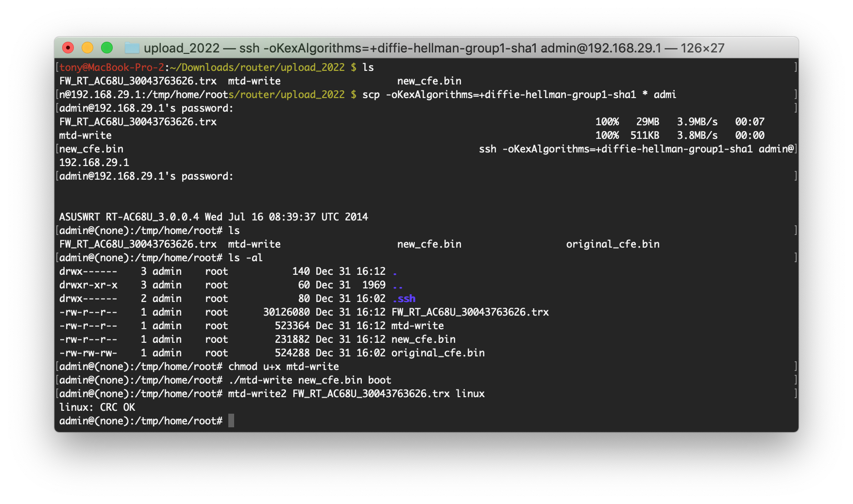Click the chmod u+x mtd-write command
The width and height of the screenshot is (853, 504).
pos(283,367)
